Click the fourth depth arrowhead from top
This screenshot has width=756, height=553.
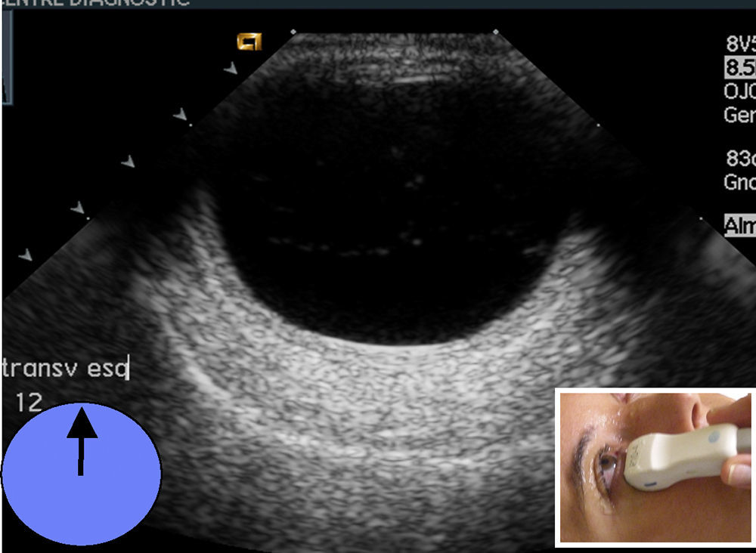click(x=77, y=208)
